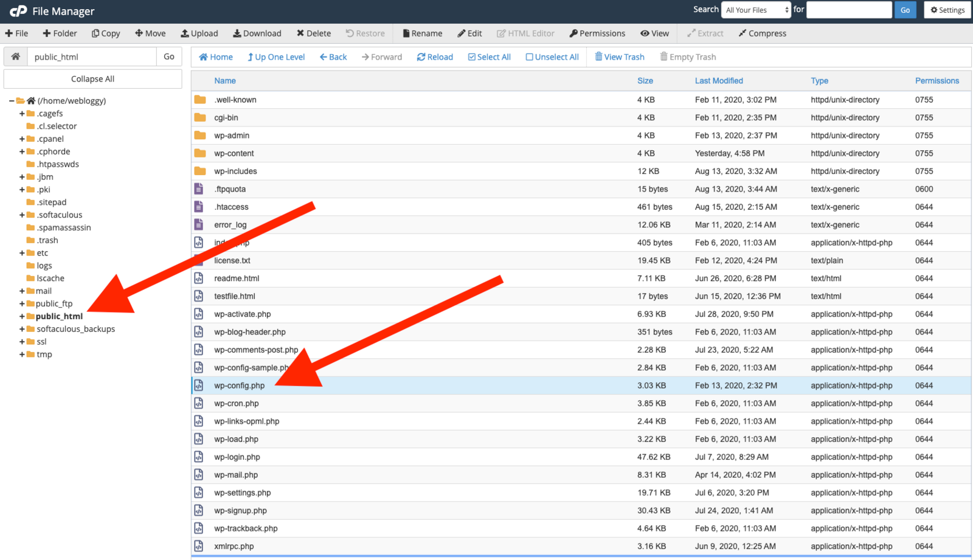Open the Edit tool

tap(470, 33)
